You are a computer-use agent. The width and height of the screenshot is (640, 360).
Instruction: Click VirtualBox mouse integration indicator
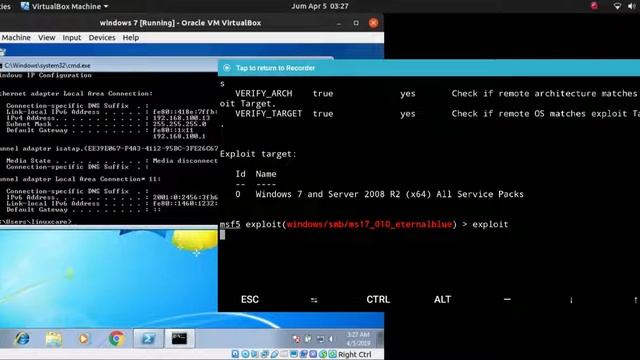point(323,354)
